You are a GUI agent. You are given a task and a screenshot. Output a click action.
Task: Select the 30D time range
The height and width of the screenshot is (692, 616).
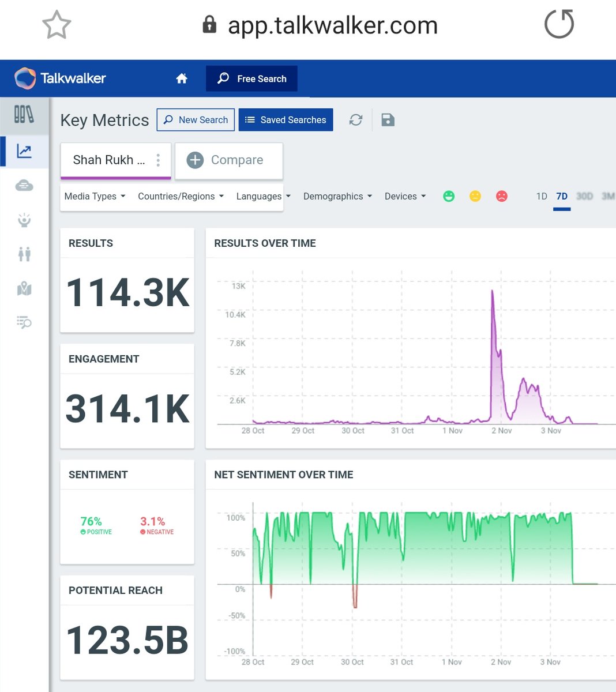(x=585, y=196)
